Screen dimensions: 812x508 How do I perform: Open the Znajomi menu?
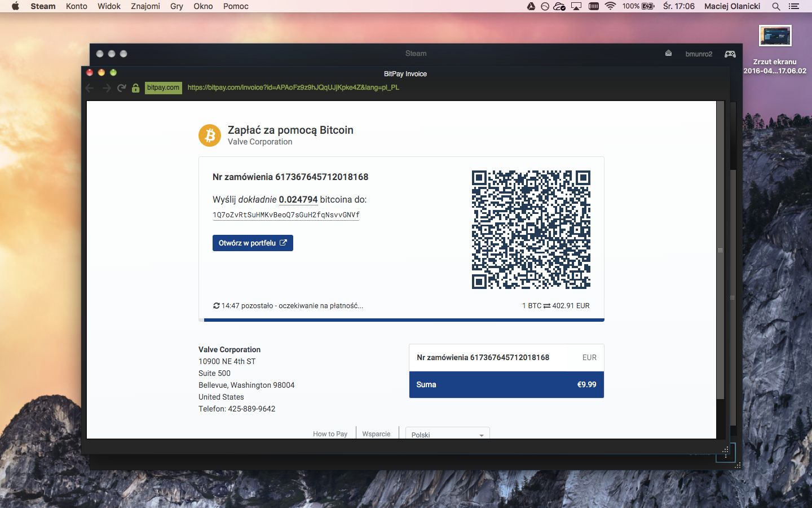[x=145, y=6]
